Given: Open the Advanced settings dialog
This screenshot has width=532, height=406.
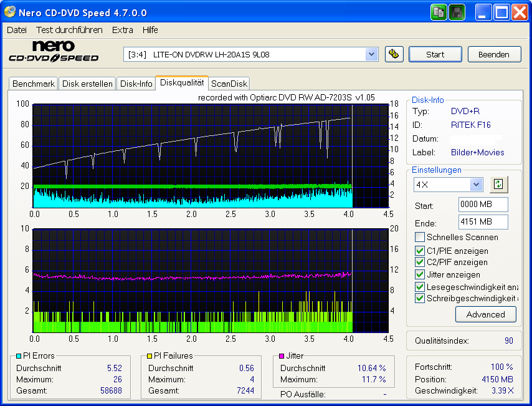Looking at the screenshot, I should pos(486,314).
